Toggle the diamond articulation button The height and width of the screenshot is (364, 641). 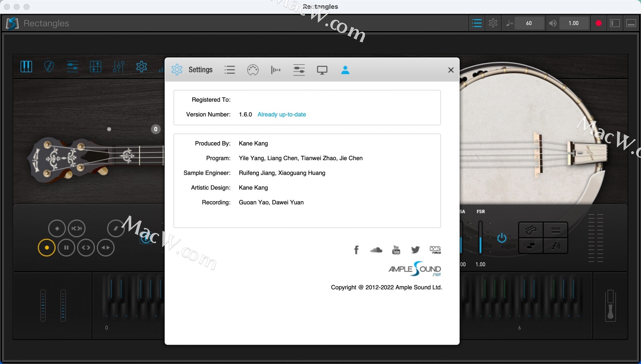[57, 229]
